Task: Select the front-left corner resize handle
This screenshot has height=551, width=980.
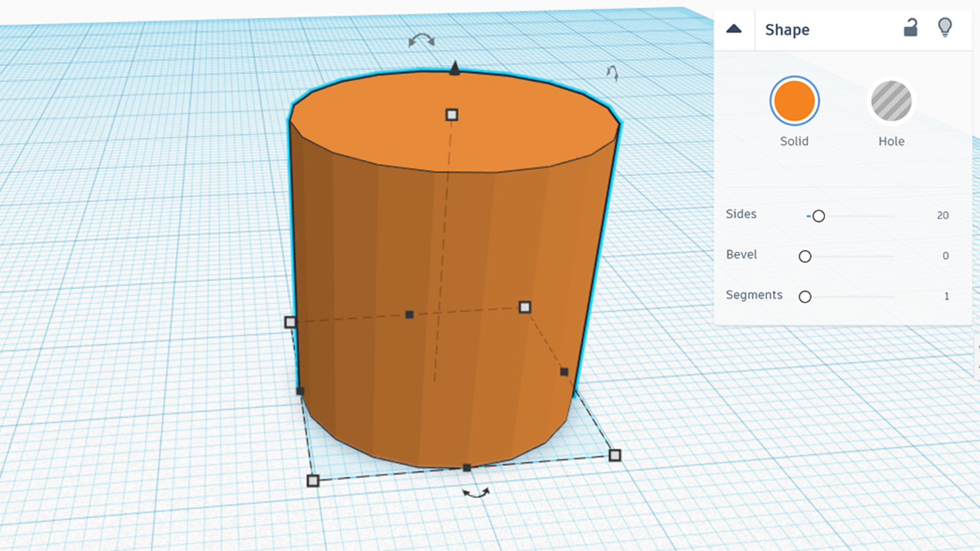Action: (x=313, y=481)
